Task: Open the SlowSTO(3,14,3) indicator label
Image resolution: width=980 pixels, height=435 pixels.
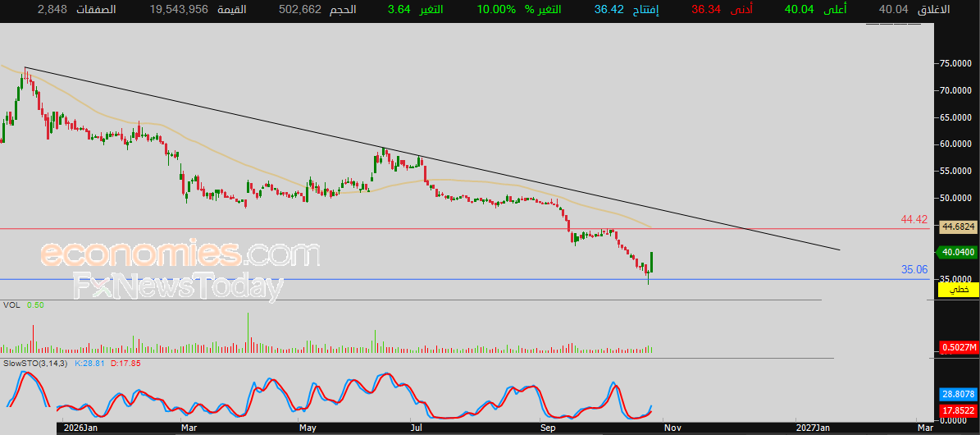Action: coord(35,363)
